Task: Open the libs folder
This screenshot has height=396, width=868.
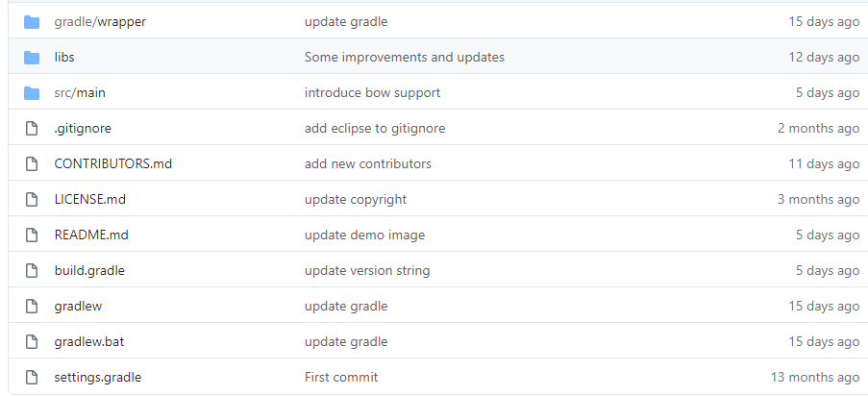Action: 64,58
